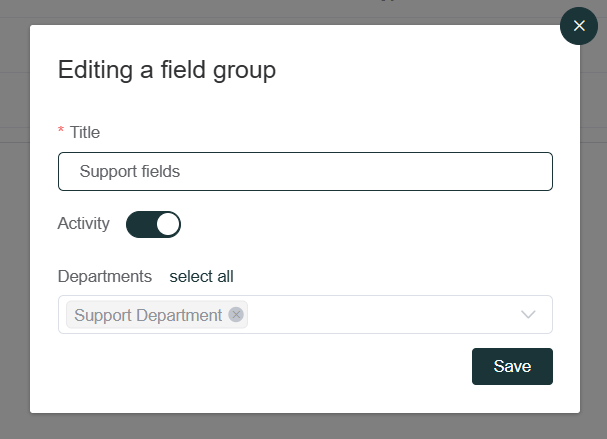Click the dark part of the Activity toggle
Viewport: 607px width, 439px height.
[x=140, y=224]
